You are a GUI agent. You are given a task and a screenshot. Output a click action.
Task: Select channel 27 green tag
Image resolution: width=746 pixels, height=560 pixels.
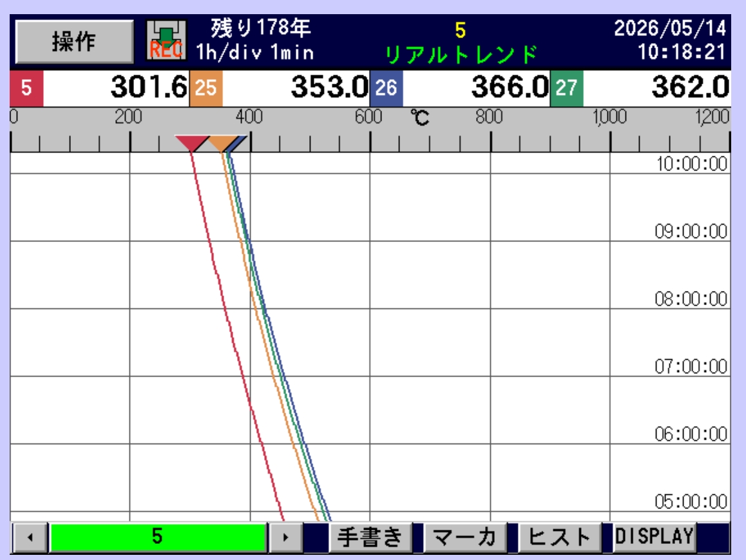(567, 88)
